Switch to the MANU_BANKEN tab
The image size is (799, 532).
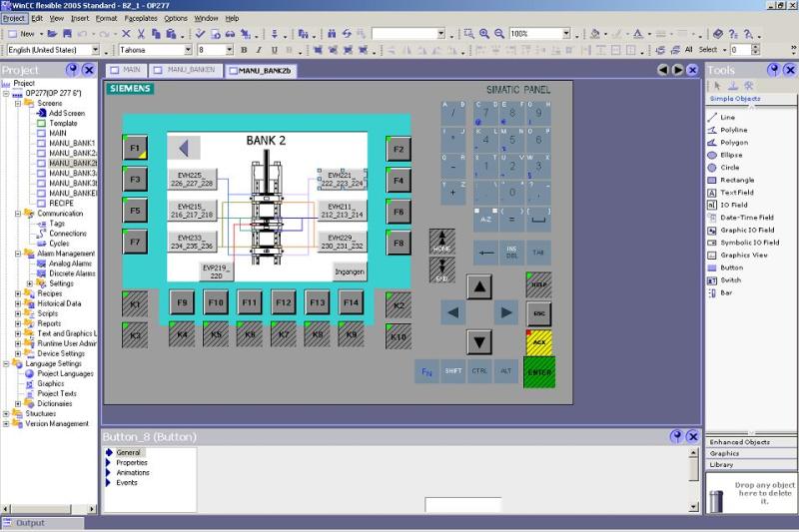pyautogui.click(x=186, y=70)
